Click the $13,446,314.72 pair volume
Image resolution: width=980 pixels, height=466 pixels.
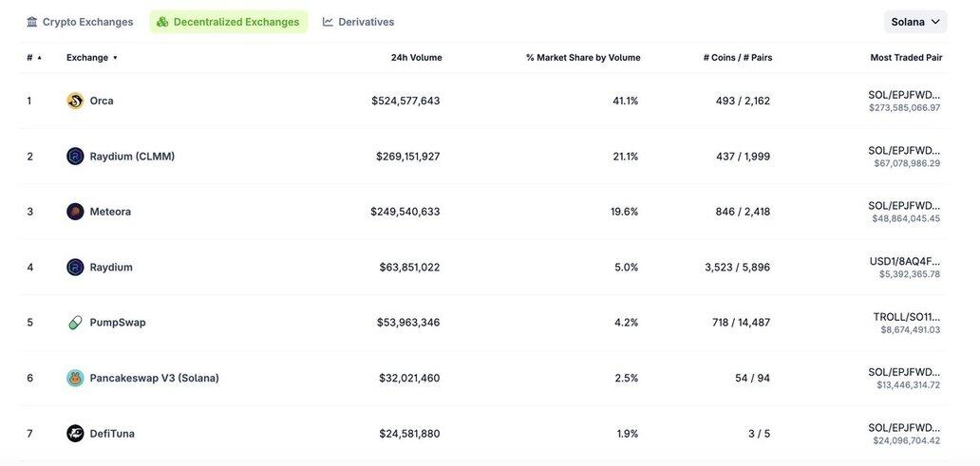pyautogui.click(x=909, y=385)
